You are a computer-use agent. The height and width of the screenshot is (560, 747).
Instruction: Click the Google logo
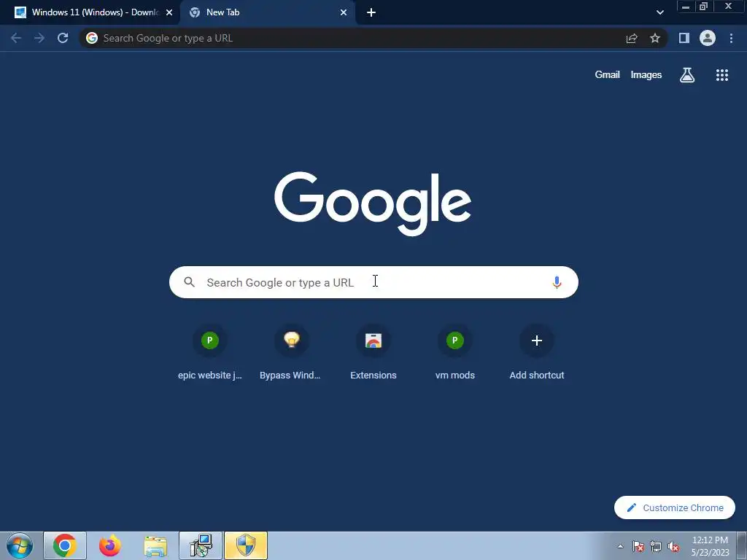pyautogui.click(x=373, y=203)
